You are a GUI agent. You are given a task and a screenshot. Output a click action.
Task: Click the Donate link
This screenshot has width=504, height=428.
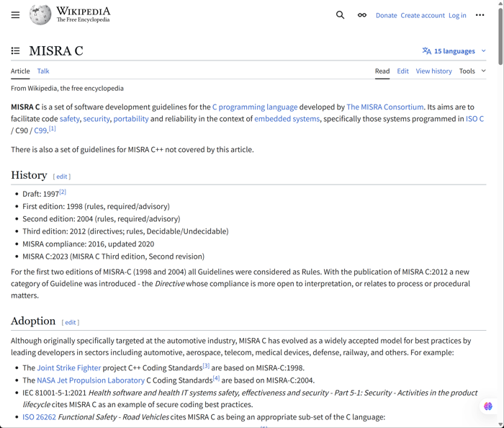387,15
